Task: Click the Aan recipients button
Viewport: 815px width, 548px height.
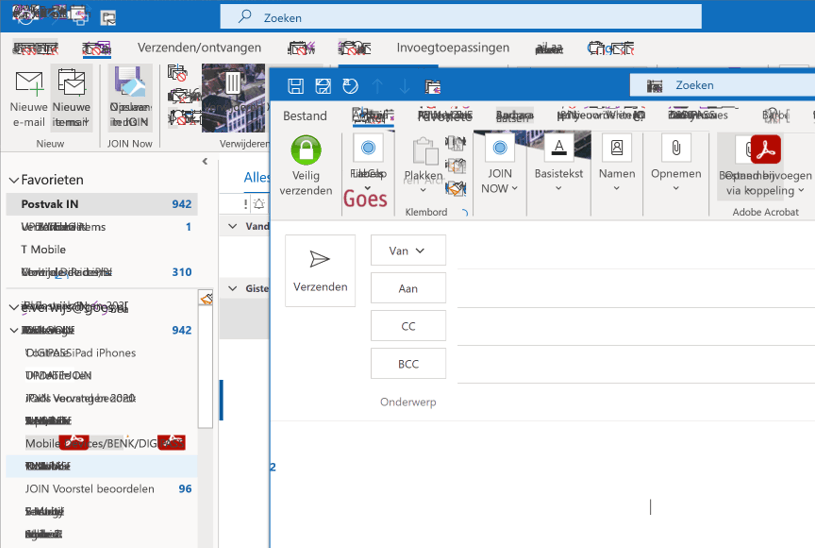Action: (x=408, y=288)
